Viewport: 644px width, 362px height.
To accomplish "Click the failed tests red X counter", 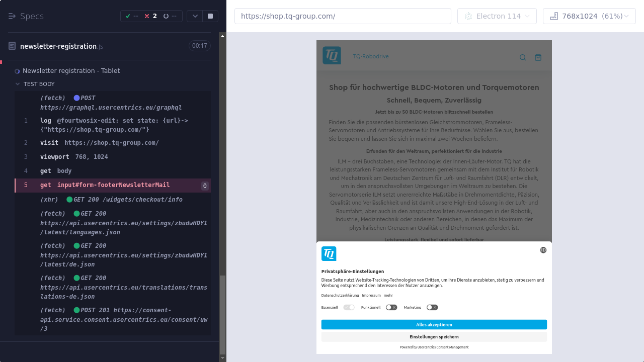I will click(x=150, y=16).
